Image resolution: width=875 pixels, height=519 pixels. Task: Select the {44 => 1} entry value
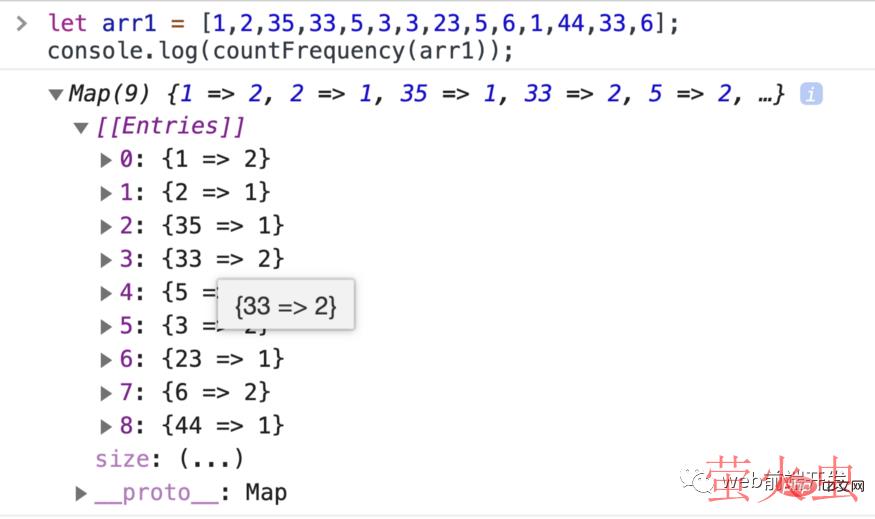pos(223,425)
